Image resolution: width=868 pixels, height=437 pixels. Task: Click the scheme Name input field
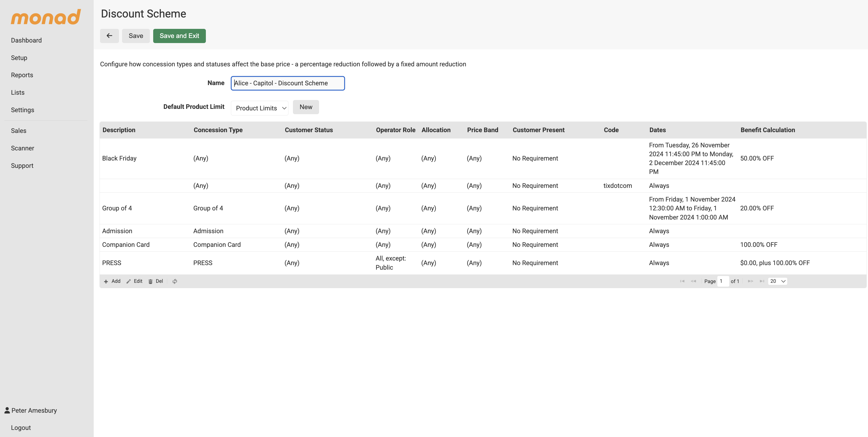[x=287, y=83]
